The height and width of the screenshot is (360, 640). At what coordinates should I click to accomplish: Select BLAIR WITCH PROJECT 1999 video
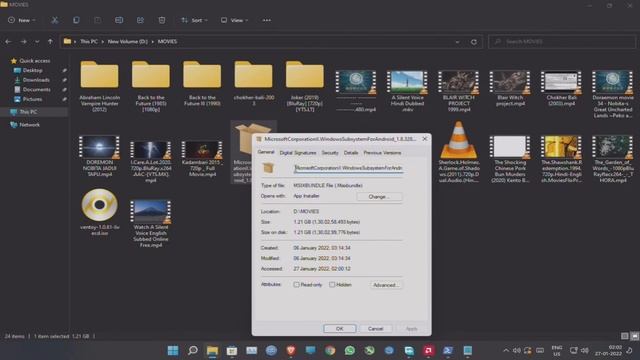pos(459,91)
